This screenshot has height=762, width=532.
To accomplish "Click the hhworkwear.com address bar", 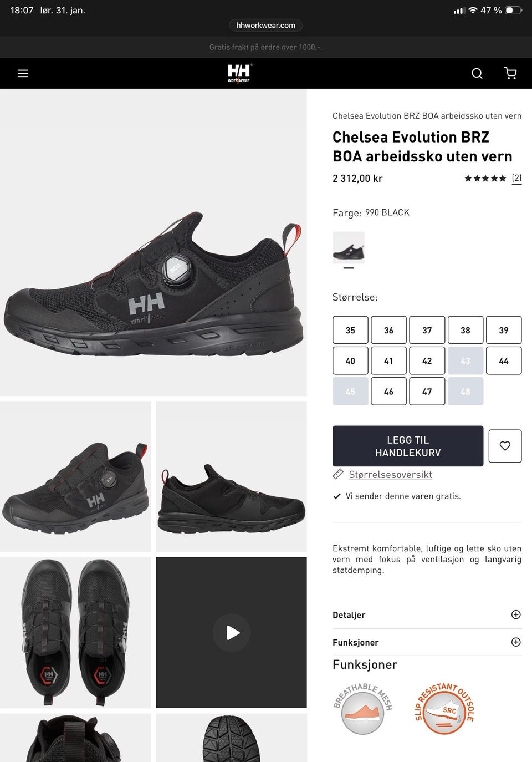I will point(266,25).
